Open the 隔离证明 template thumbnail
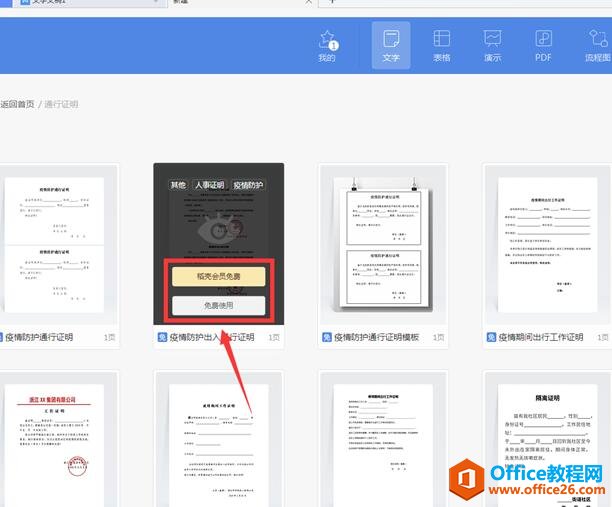 [x=547, y=439]
